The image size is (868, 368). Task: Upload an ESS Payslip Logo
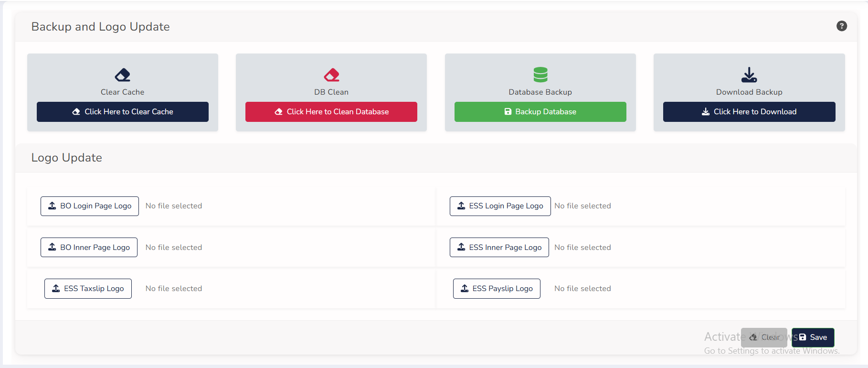pyautogui.click(x=497, y=289)
